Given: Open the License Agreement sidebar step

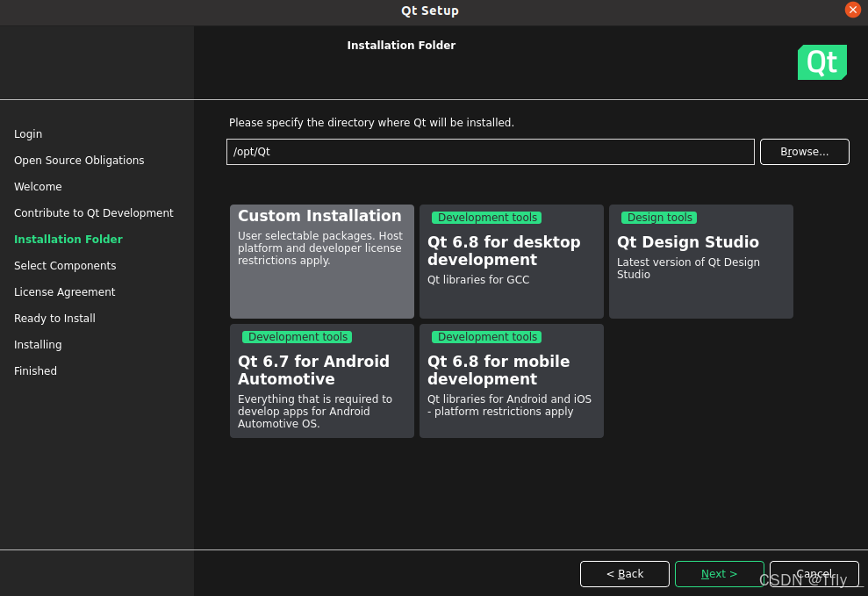Looking at the screenshot, I should (x=64, y=292).
